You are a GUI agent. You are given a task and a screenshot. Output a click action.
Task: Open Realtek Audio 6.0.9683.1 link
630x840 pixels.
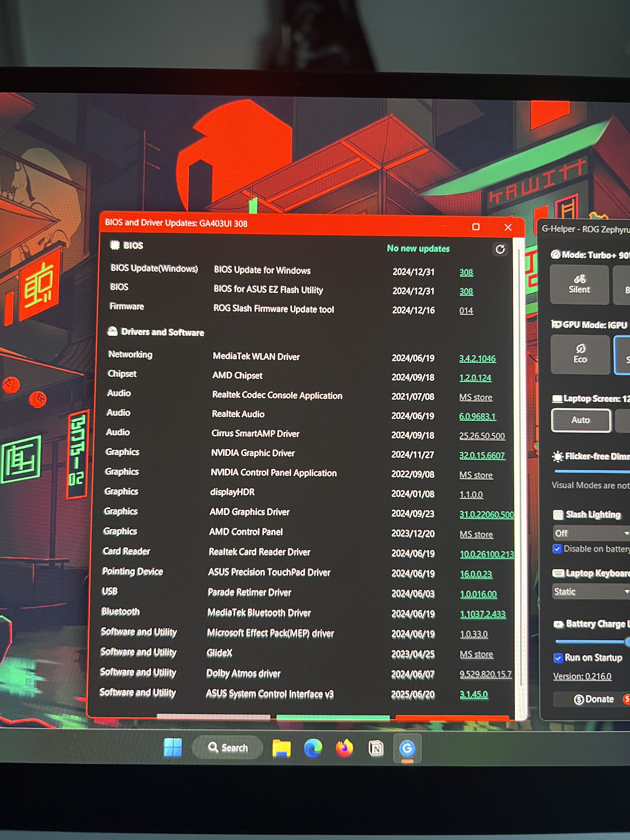[477, 417]
